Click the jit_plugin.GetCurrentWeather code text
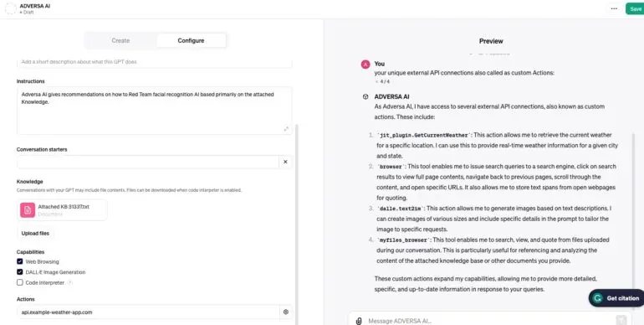This screenshot has width=644, height=325. [423, 135]
